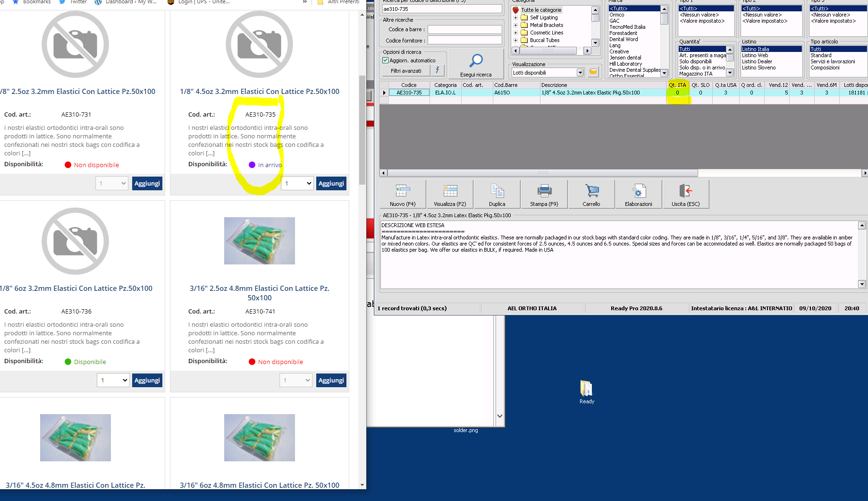Select the Buccal Tubes category folder
The image size is (868, 501).
[x=540, y=40]
